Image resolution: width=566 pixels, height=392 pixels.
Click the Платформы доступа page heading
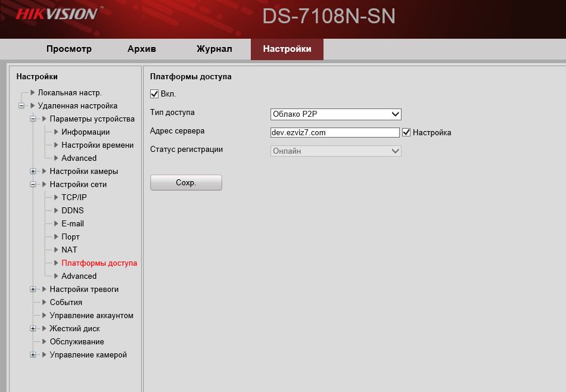(x=191, y=76)
